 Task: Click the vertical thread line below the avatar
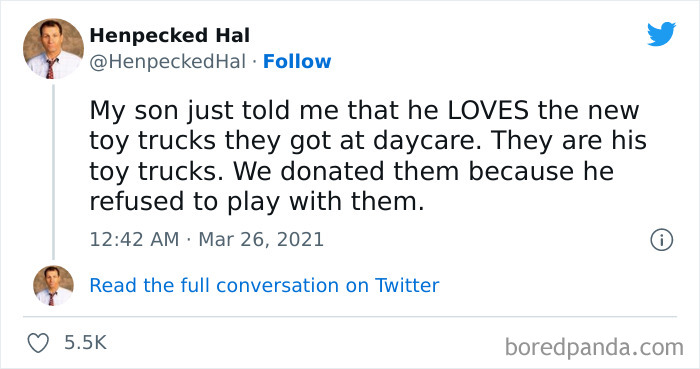(x=54, y=172)
